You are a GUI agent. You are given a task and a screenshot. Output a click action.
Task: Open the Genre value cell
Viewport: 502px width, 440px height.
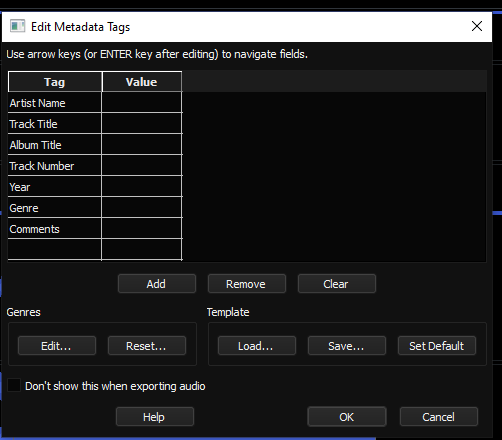tap(142, 208)
